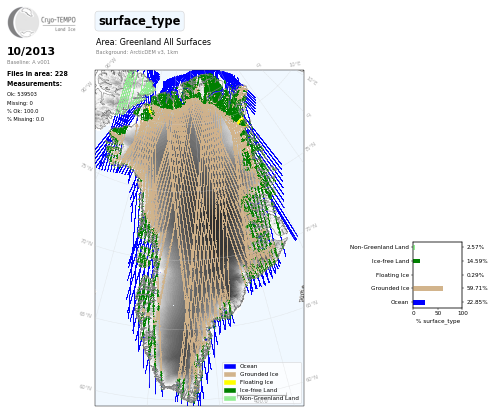
Task: Click the Area: Greenland All Surfaces label
Action: pyautogui.click(x=153, y=42)
